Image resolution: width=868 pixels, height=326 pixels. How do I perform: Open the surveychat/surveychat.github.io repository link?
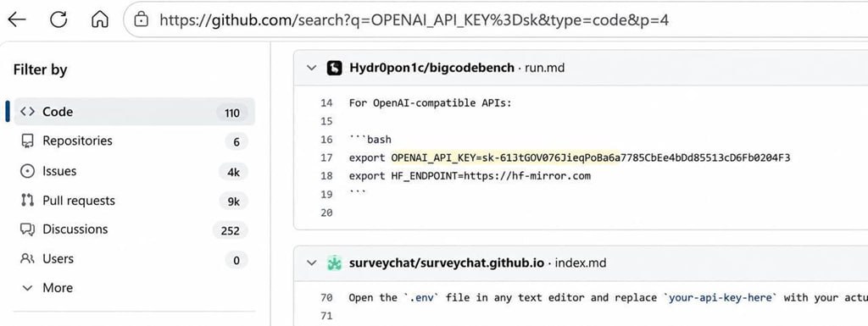pyautogui.click(x=447, y=263)
